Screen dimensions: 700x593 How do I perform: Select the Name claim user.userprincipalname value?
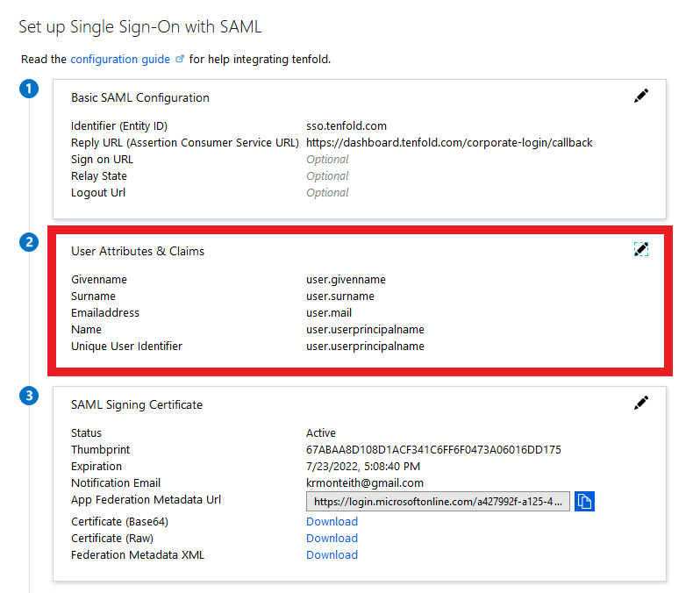tap(365, 330)
